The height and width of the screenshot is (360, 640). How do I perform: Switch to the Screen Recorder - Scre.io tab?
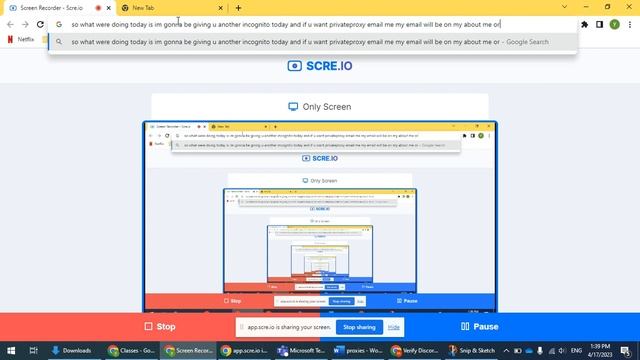pos(51,8)
